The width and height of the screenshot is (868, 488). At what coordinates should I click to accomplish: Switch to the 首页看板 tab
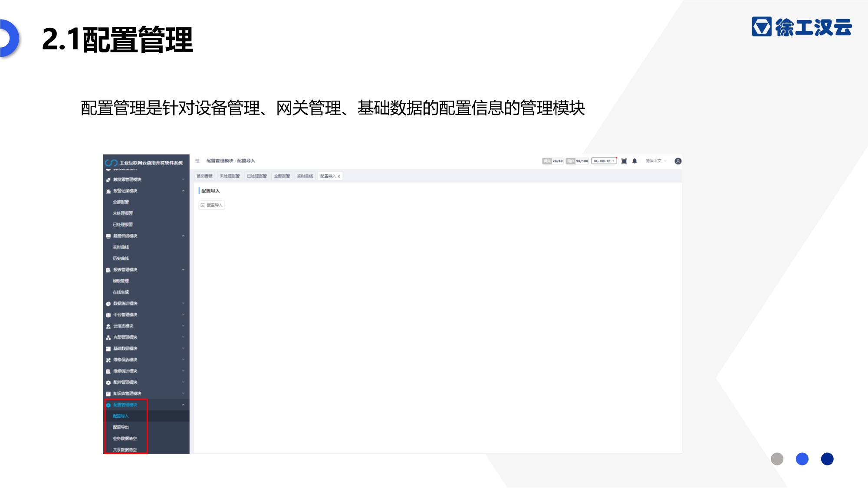[204, 176]
